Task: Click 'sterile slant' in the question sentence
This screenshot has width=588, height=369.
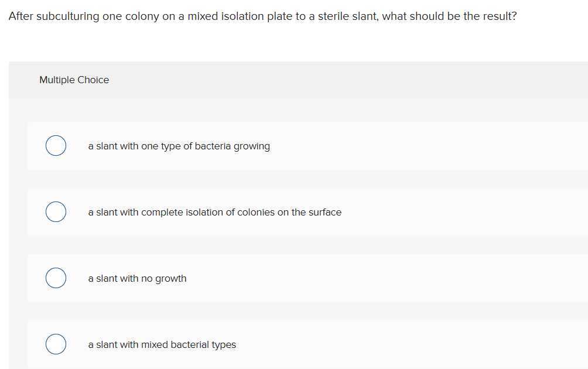Action: point(347,16)
